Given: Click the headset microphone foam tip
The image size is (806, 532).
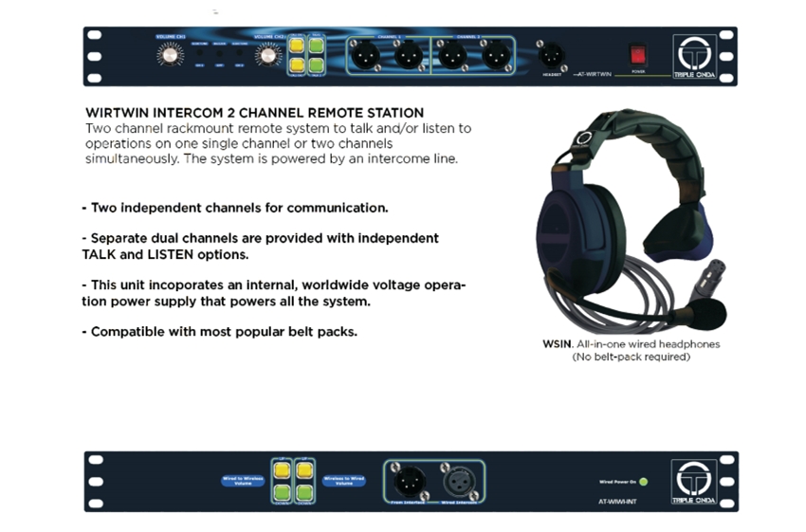Looking at the screenshot, I should click(706, 314).
